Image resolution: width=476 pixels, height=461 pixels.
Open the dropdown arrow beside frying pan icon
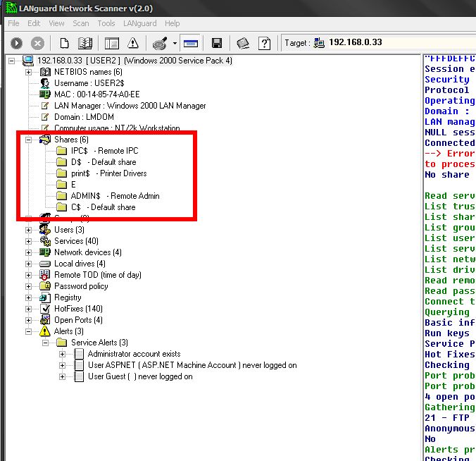coord(175,43)
